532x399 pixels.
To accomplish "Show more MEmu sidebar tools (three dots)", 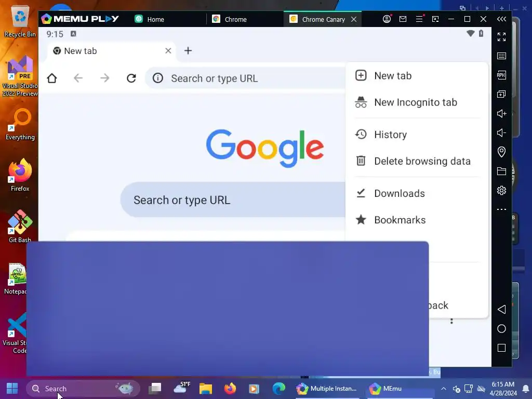I will pos(501,209).
